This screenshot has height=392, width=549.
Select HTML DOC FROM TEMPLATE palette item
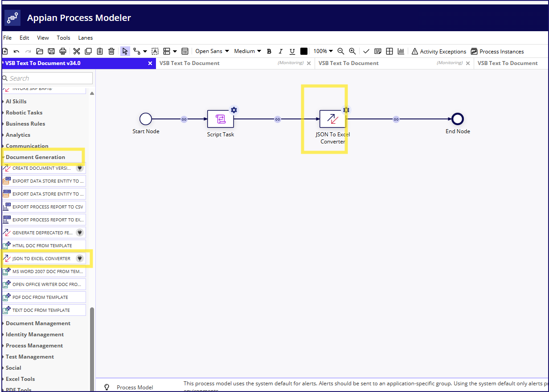click(x=44, y=245)
